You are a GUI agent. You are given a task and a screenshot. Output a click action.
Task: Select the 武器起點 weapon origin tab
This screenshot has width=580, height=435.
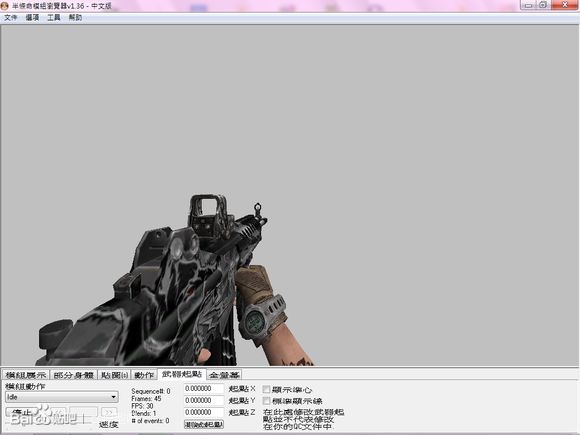[x=182, y=374]
